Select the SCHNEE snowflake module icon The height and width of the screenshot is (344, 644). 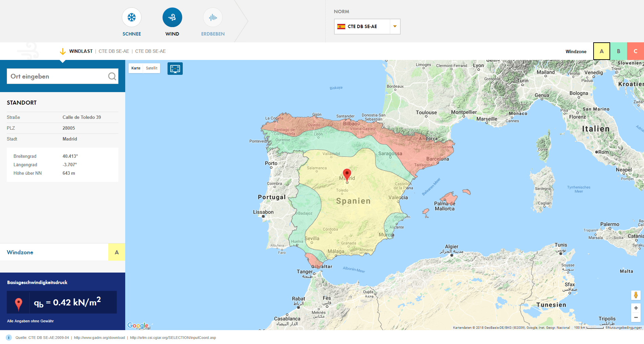131,17
